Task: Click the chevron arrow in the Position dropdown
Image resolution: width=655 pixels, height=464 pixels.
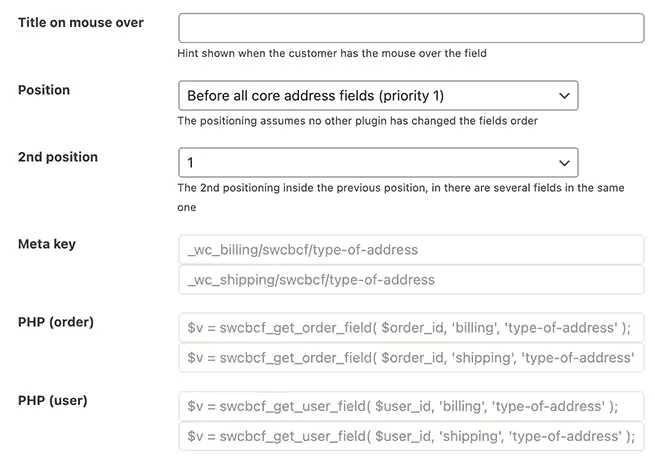Action: pos(564,96)
